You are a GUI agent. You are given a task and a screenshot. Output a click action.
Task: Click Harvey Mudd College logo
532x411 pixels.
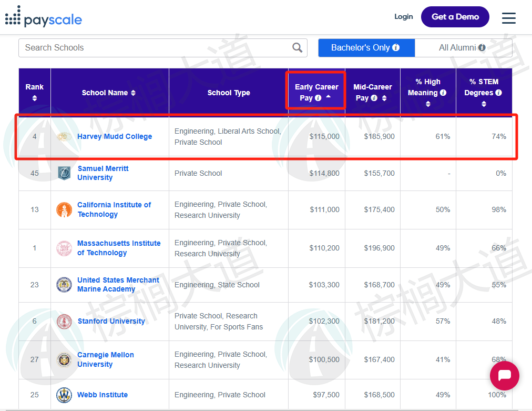point(64,136)
